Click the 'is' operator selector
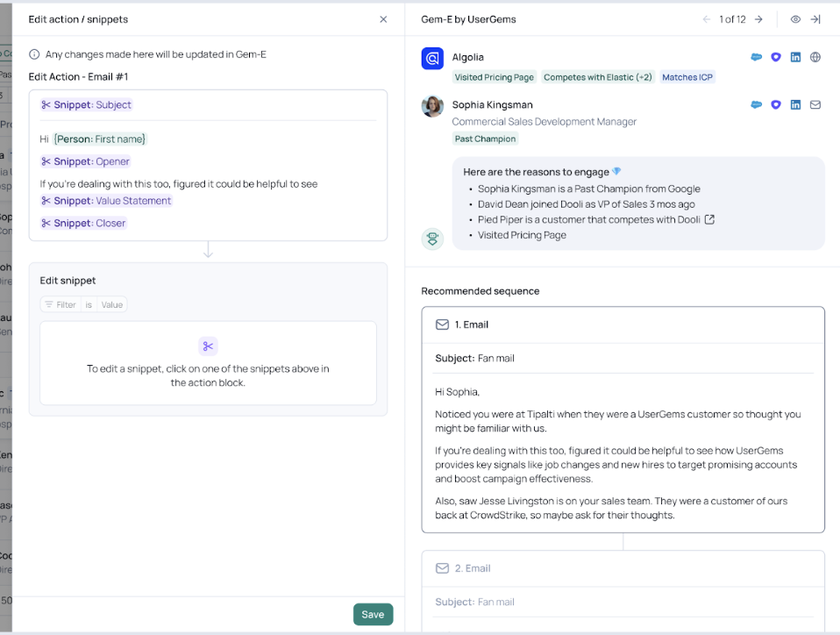840x635 pixels. click(89, 304)
